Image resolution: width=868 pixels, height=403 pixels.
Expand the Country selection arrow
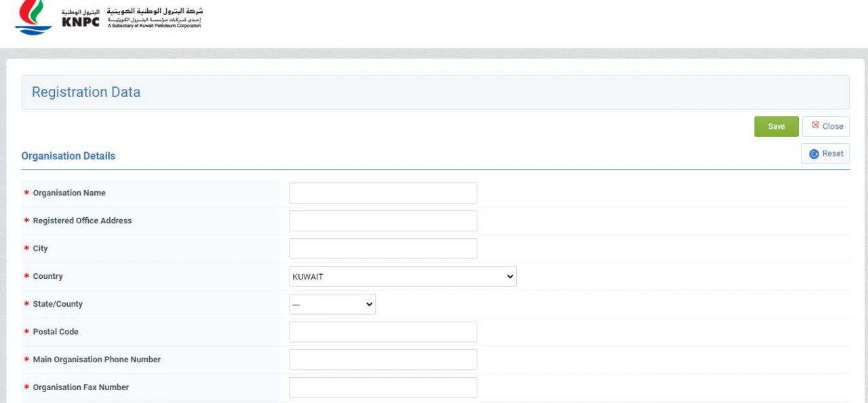pyautogui.click(x=509, y=276)
